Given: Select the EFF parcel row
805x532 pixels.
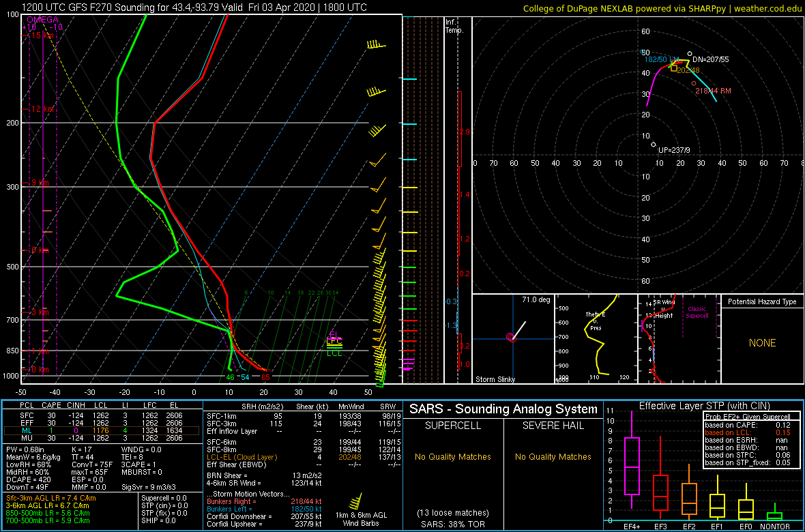Looking at the screenshot, I should click(102, 422).
